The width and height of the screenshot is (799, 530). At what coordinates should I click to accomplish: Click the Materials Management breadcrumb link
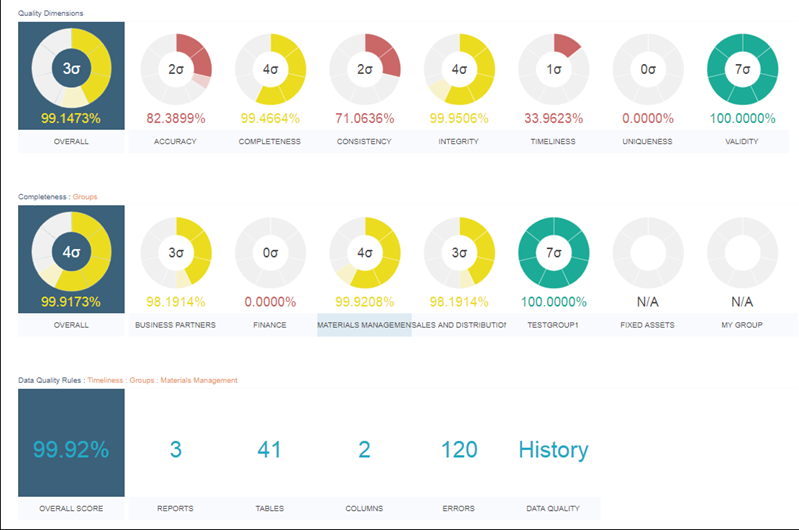click(199, 380)
